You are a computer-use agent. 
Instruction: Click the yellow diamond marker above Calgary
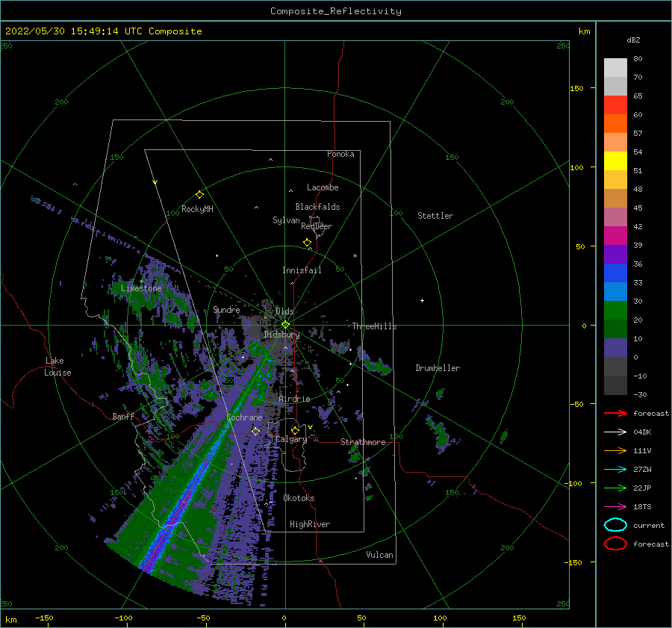295,430
